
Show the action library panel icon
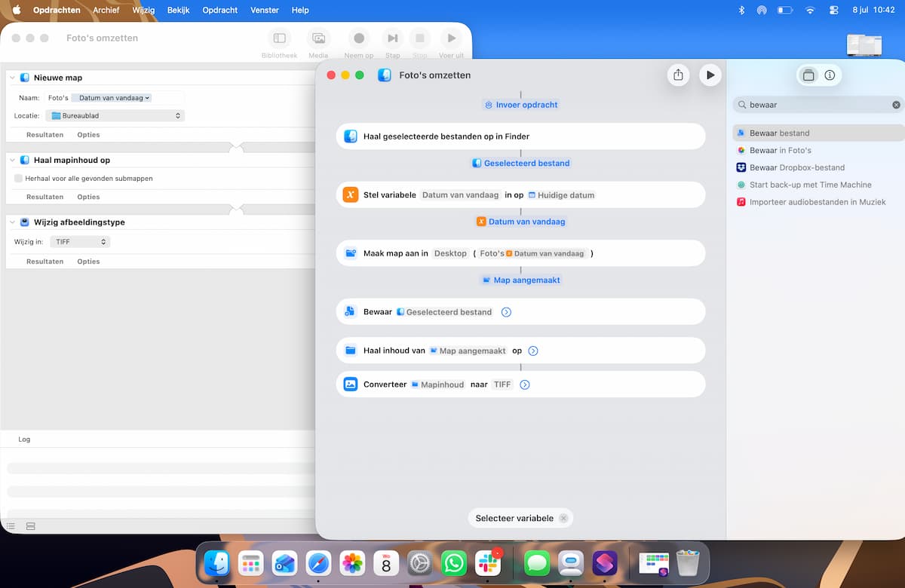pos(808,75)
